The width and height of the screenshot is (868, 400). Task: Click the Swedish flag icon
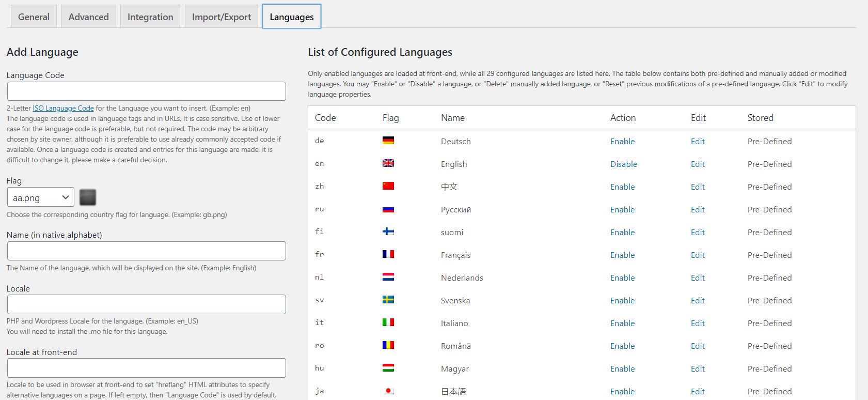388,300
